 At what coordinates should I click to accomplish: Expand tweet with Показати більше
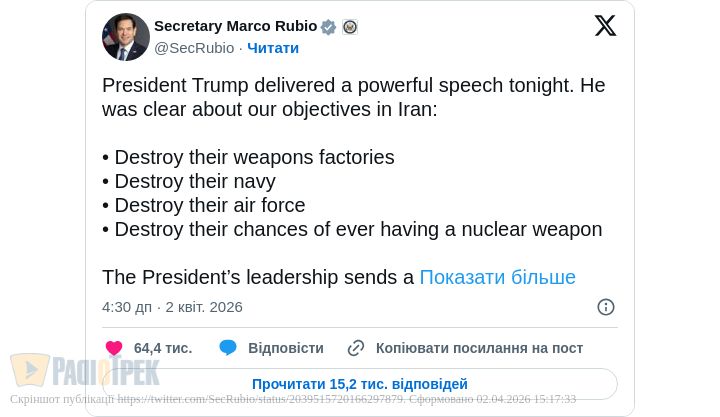[497, 277]
